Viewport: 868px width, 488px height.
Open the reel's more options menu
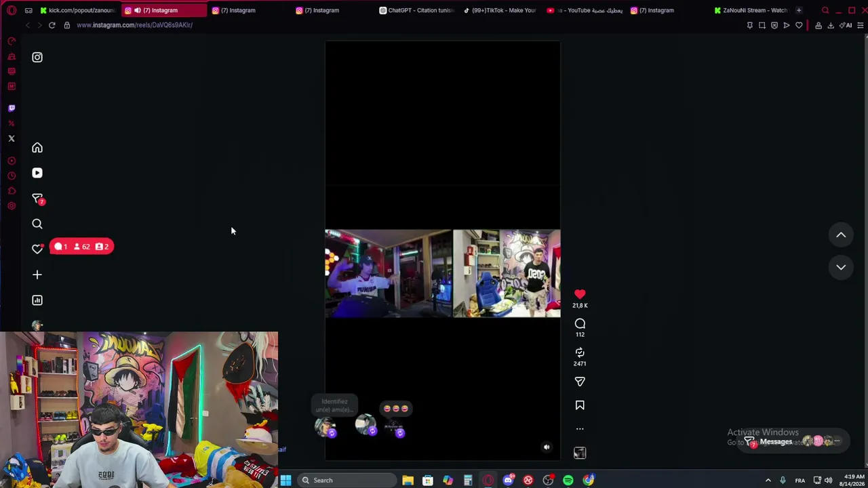pos(580,429)
